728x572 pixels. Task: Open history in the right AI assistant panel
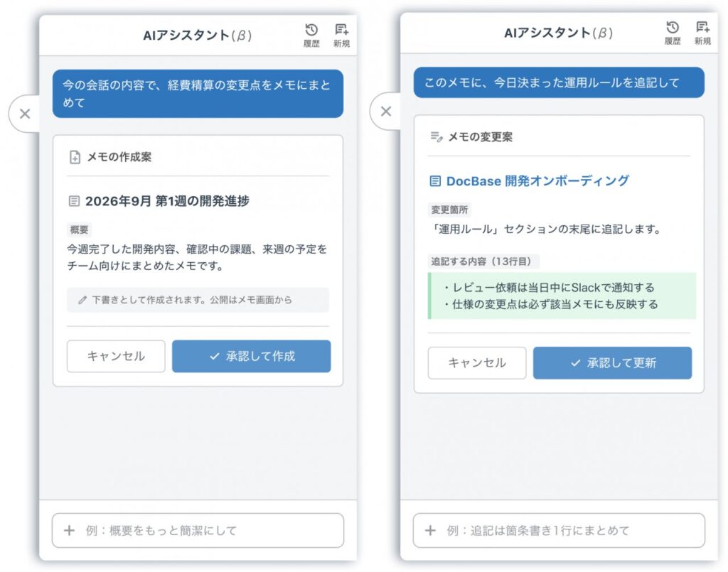[673, 33]
